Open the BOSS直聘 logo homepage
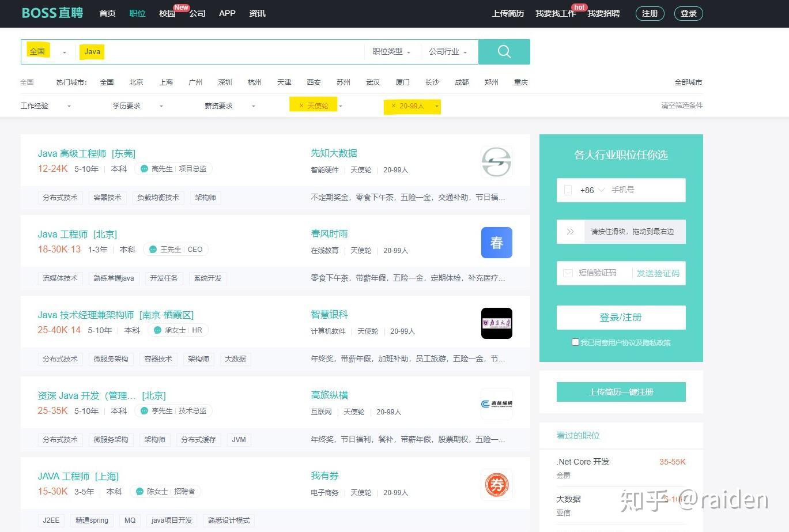The image size is (789, 532). tap(52, 13)
